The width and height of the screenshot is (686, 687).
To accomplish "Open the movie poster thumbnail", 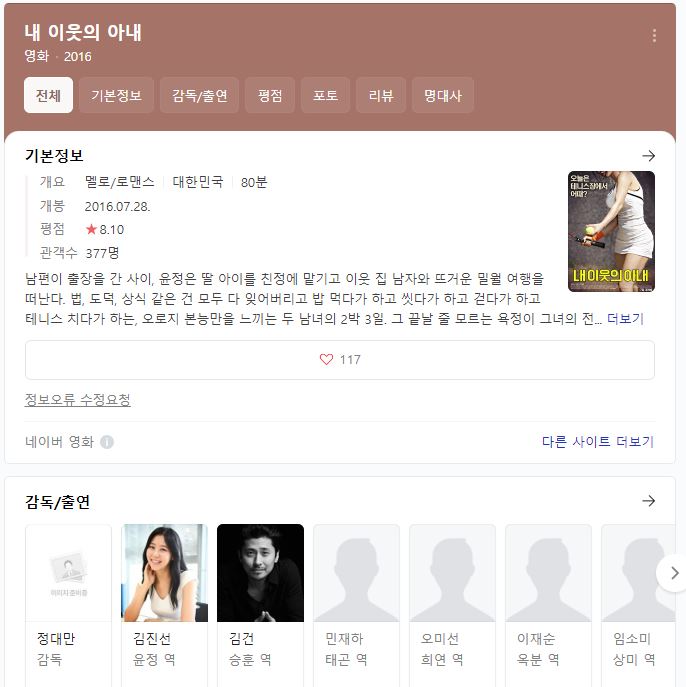I will (611, 231).
